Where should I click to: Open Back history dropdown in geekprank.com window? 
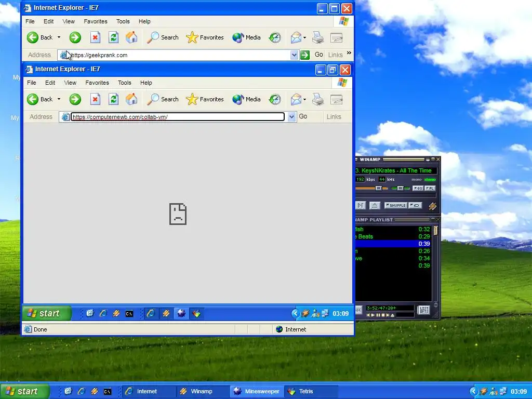click(x=59, y=37)
